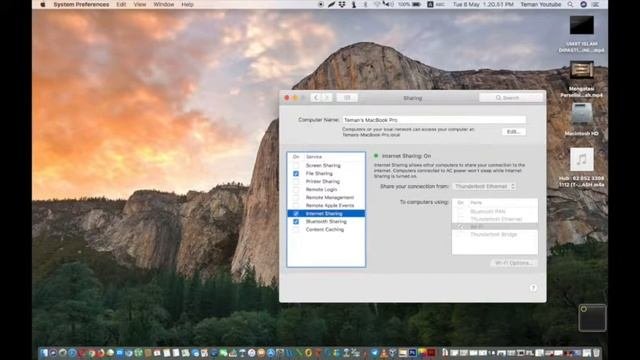Toggle the Bluetooth PAN port checkbox
Image resolution: width=640 pixels, height=360 pixels.
460,211
